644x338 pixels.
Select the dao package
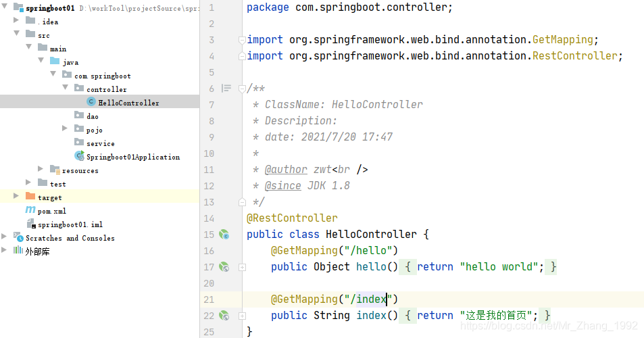point(93,116)
